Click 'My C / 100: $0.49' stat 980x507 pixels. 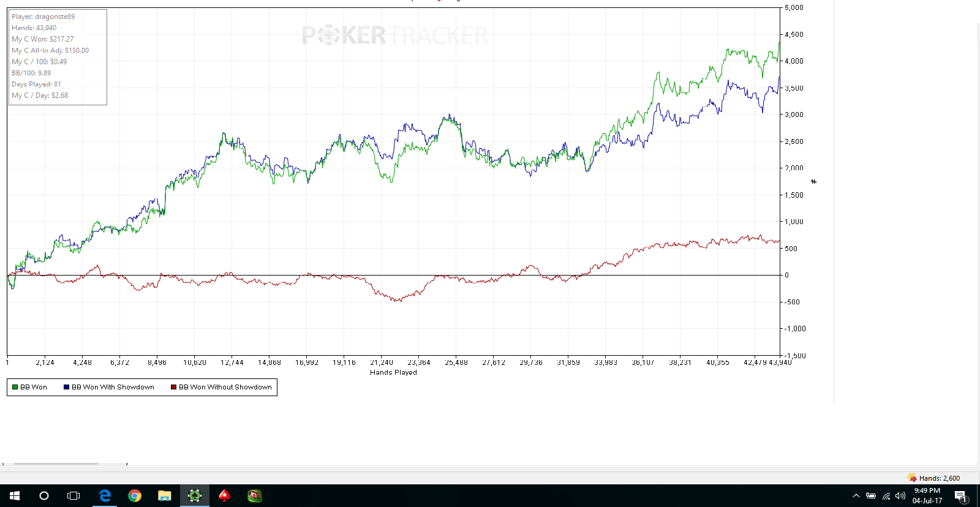(39, 62)
